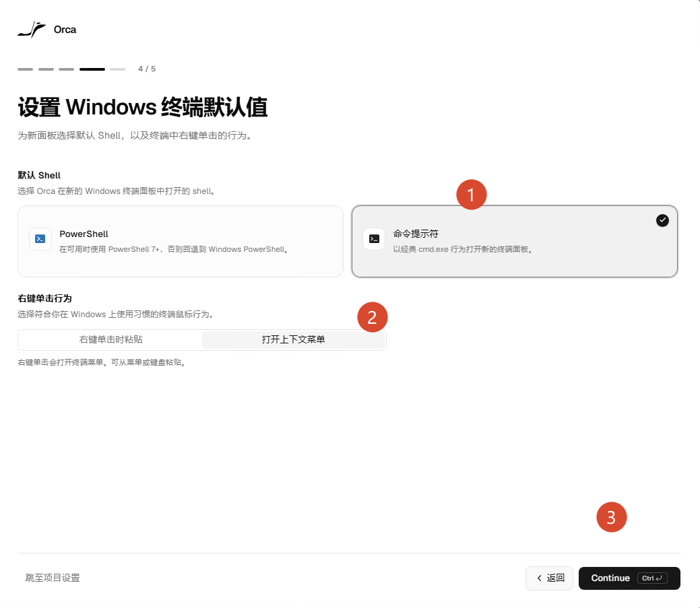Click the Ctrl Enter shortcut badge on Continue
The image size is (700, 608).
click(x=652, y=578)
